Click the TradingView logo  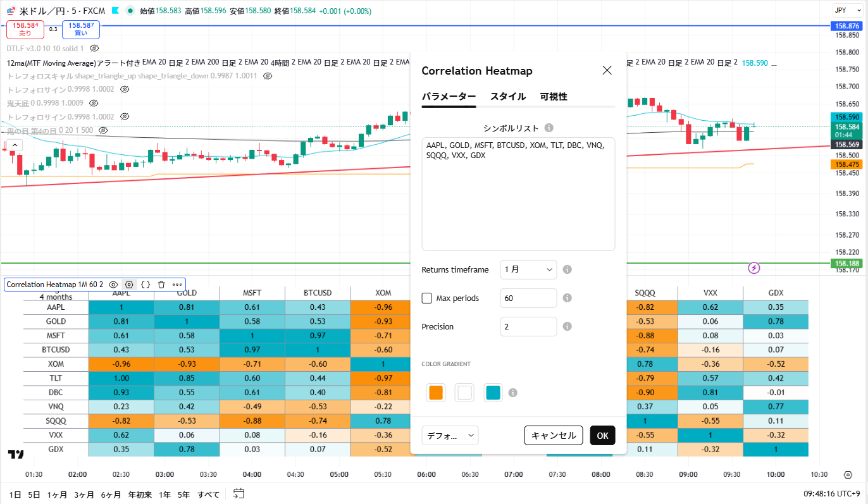click(x=16, y=454)
